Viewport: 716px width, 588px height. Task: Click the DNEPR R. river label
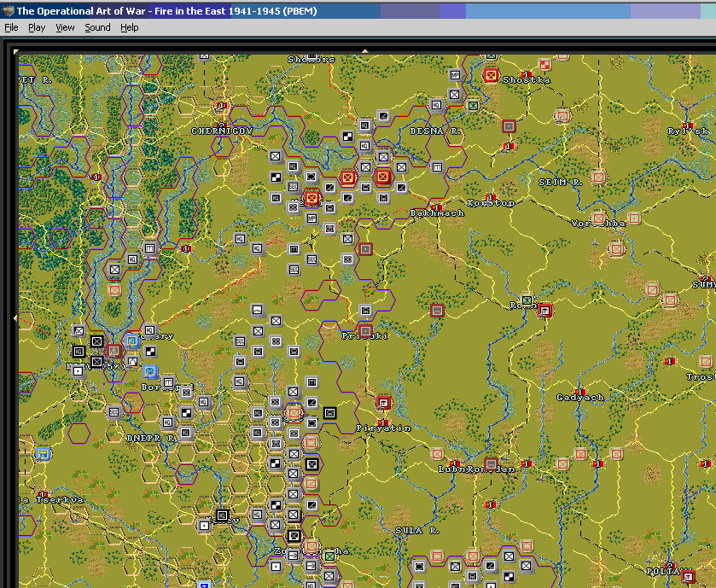[151, 439]
